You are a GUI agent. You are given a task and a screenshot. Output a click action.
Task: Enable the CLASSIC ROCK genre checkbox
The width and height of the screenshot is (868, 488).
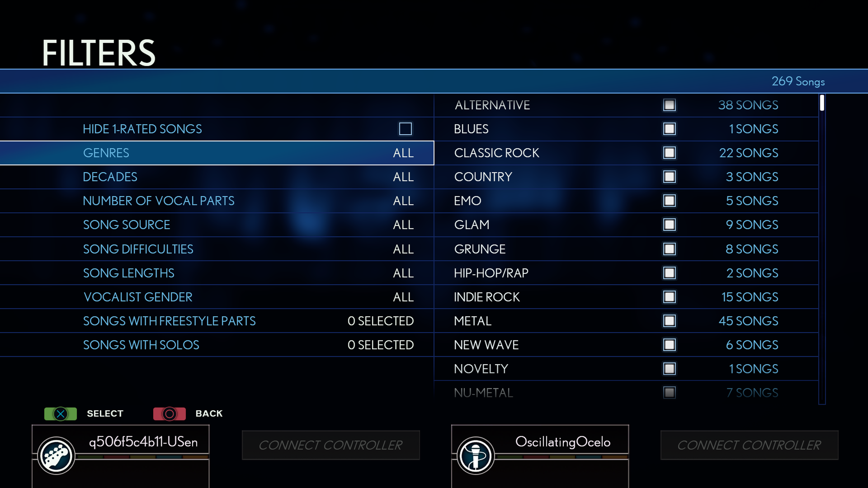[669, 152]
